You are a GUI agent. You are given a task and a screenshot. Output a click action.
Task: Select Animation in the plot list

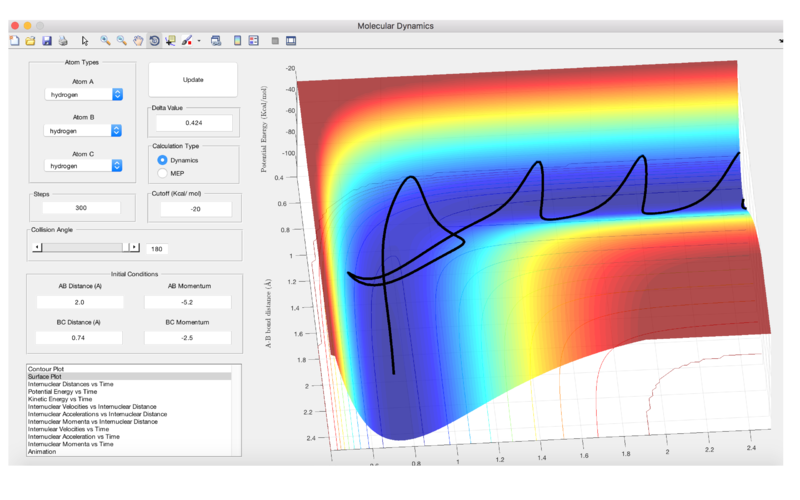point(129,452)
